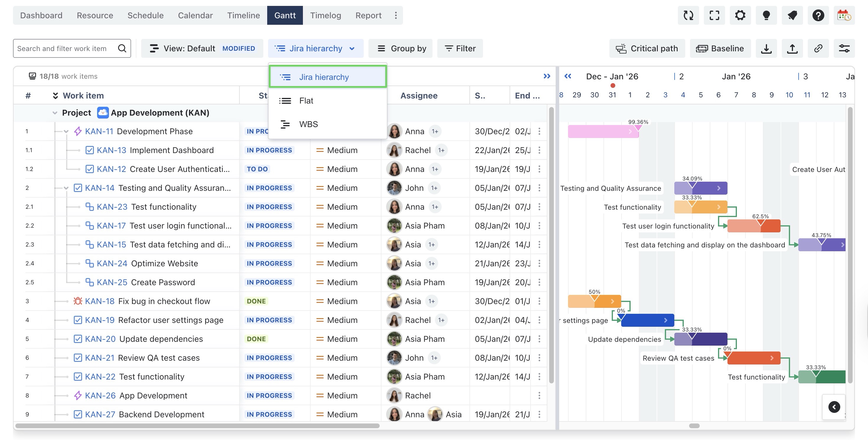Open the notifications bell icon
Viewport: 868px width, 440px height.
[792, 15]
